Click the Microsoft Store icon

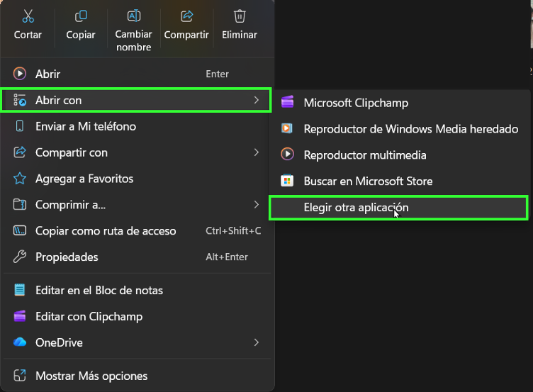pos(287,181)
